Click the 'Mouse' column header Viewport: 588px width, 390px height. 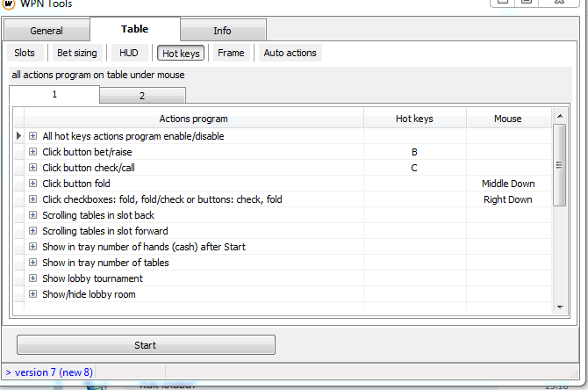click(x=508, y=119)
